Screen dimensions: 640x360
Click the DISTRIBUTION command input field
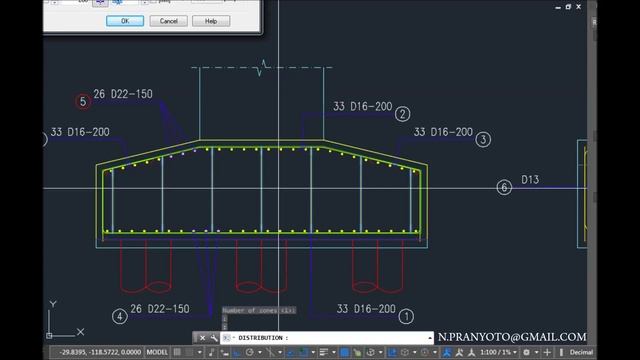pyautogui.click(x=327, y=338)
